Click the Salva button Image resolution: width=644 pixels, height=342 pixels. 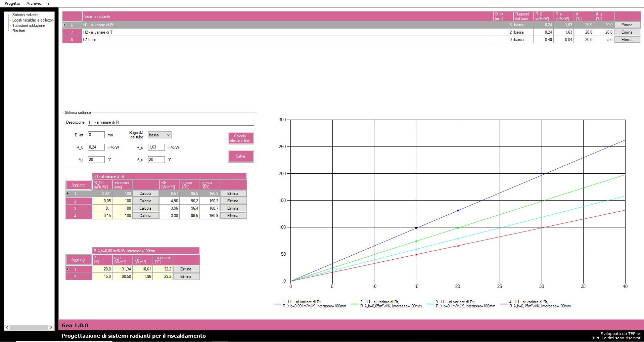[x=240, y=156]
